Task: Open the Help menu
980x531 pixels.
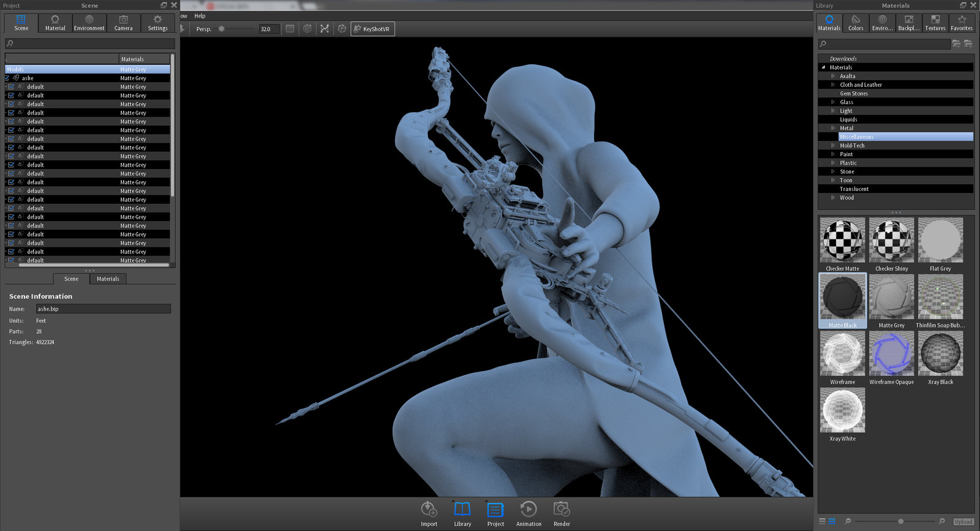Action: [x=200, y=16]
